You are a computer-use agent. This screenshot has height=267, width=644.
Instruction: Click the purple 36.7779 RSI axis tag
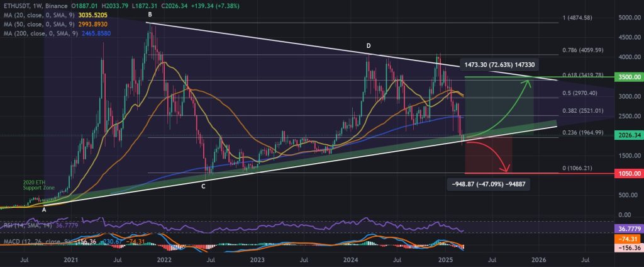[x=629, y=229]
